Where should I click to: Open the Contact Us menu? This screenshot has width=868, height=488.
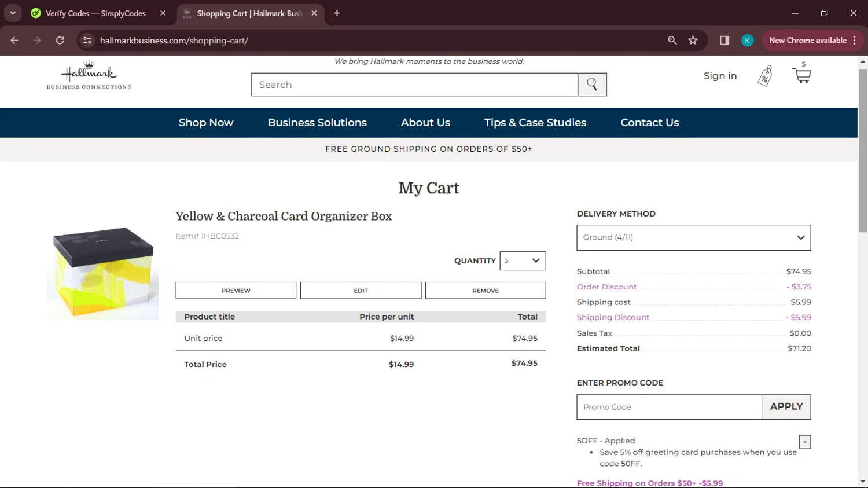click(650, 123)
